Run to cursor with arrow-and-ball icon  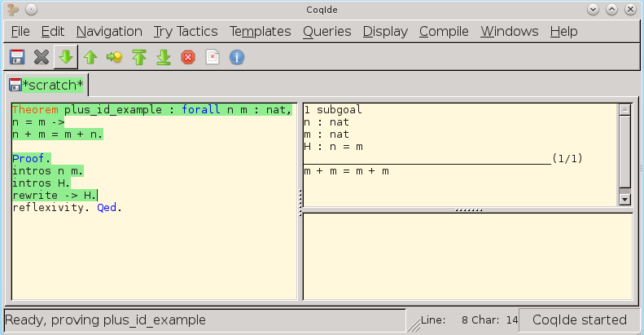pyautogui.click(x=115, y=57)
